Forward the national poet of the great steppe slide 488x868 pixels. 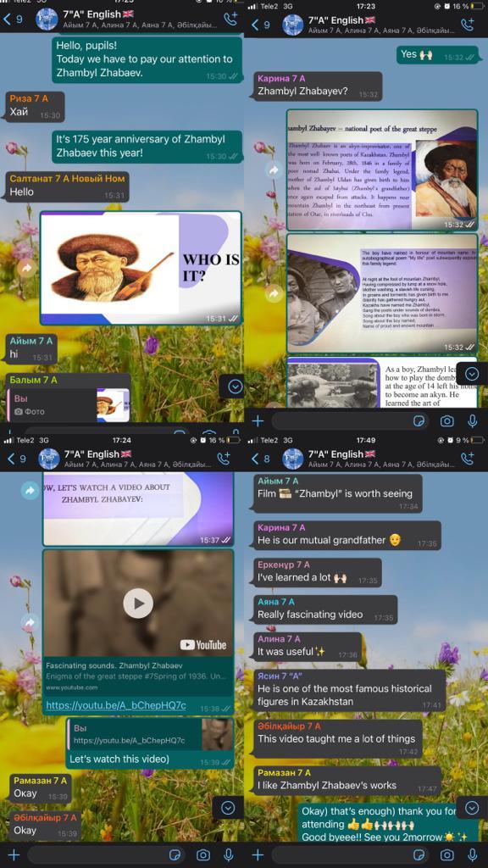tap(274, 170)
